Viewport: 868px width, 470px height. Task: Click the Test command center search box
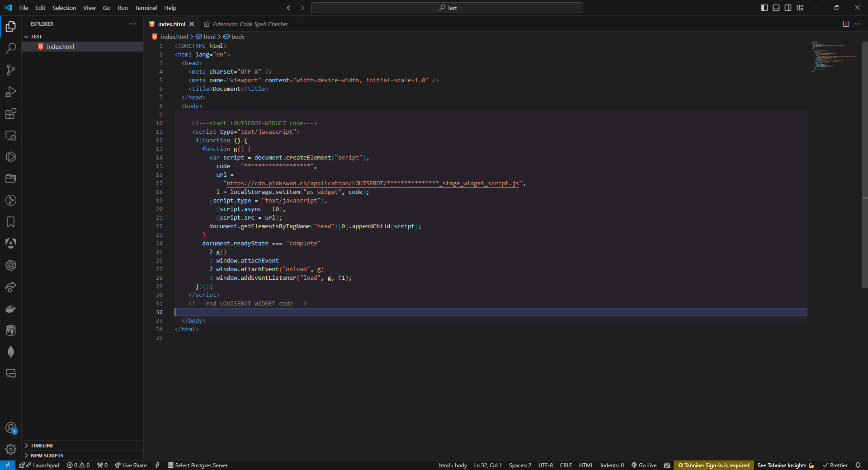(447, 8)
